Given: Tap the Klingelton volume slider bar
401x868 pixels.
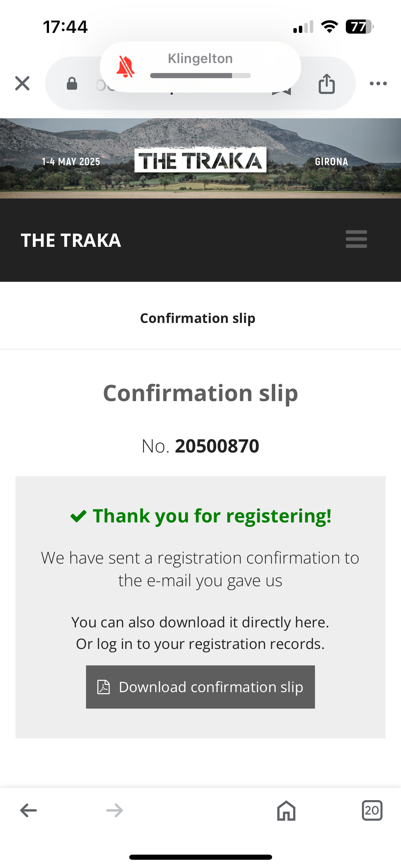Looking at the screenshot, I should 200,76.
